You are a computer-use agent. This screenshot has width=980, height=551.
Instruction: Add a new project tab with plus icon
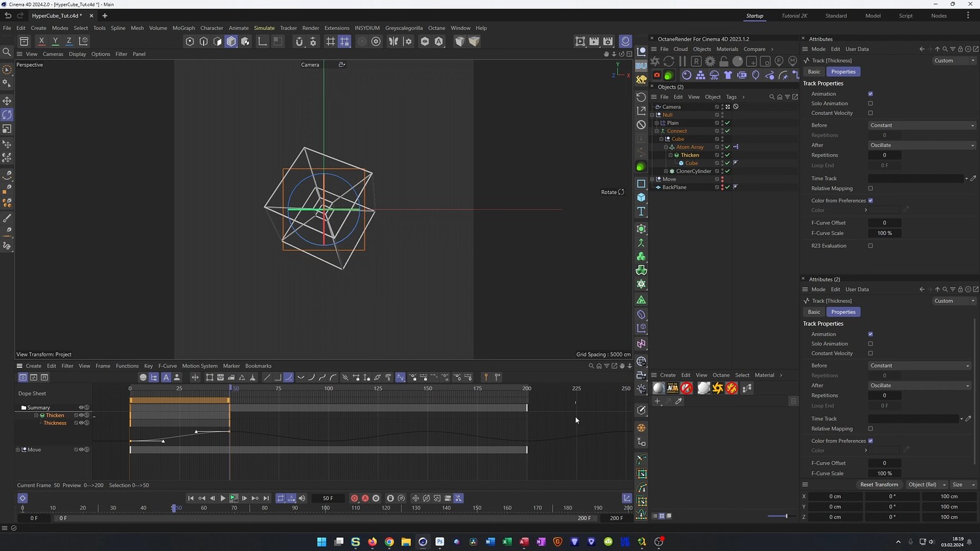[x=105, y=16]
